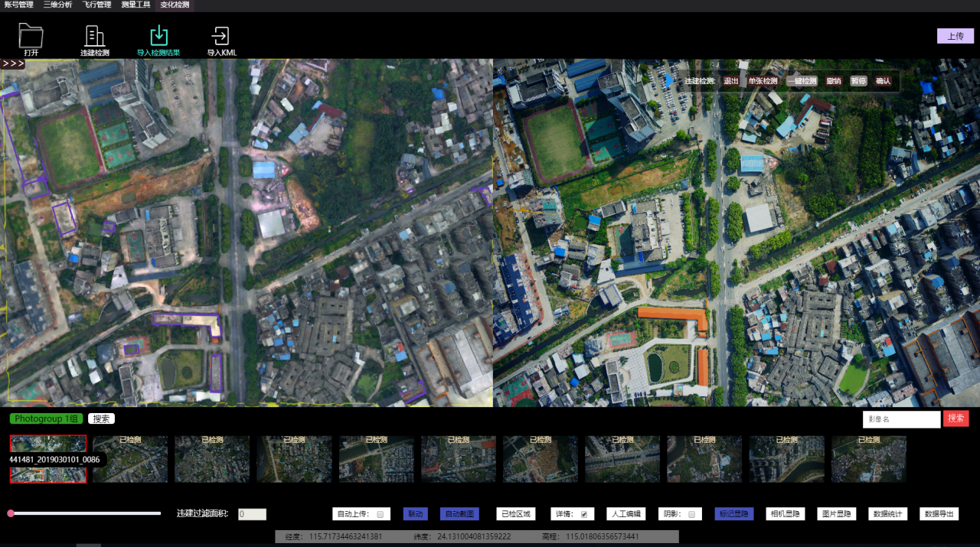Switch to the 测量工具 menu
The width and height of the screenshot is (980, 547).
click(136, 5)
